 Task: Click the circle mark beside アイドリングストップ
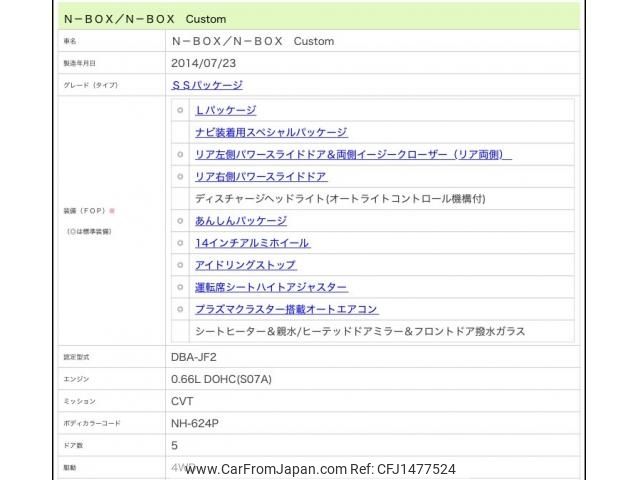(180, 265)
